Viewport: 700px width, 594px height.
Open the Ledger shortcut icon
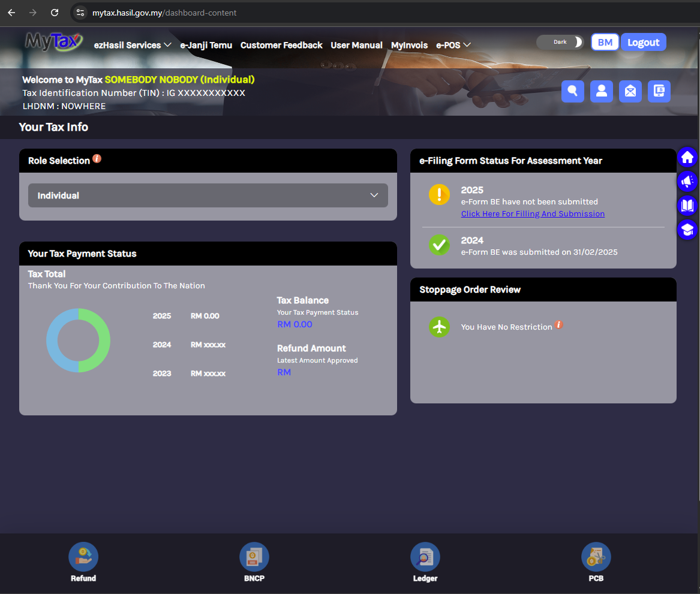[x=425, y=557]
